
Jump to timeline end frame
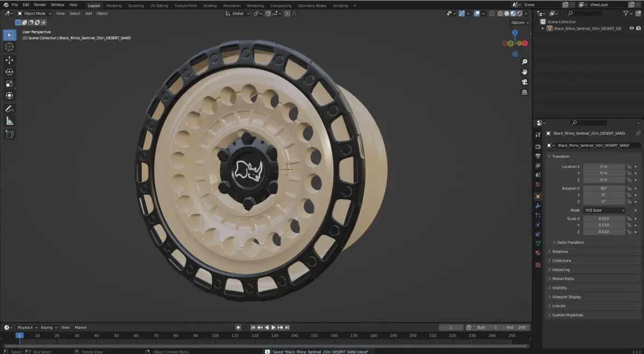click(287, 327)
